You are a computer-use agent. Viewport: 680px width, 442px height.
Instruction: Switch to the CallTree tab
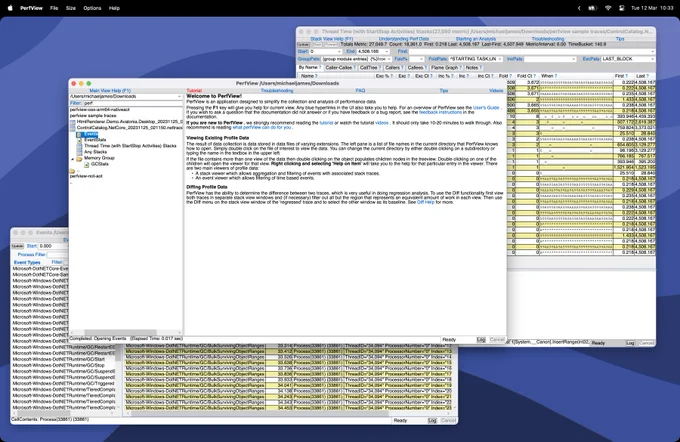[370, 68]
